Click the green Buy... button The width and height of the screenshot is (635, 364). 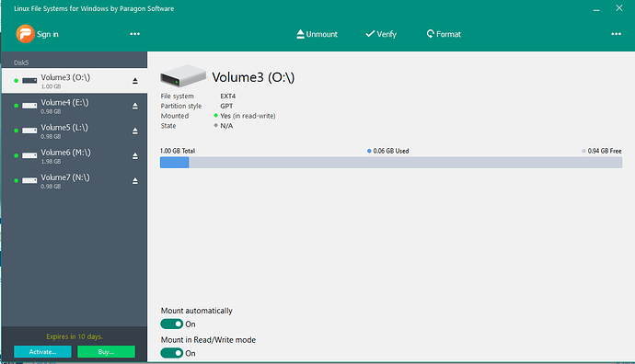tap(106, 351)
